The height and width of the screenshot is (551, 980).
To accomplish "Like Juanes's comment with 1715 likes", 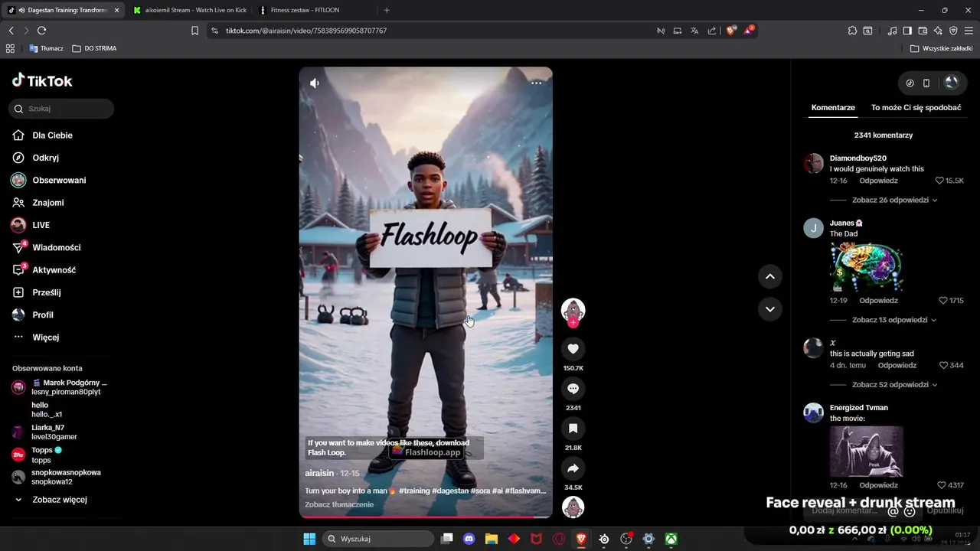I will point(943,301).
